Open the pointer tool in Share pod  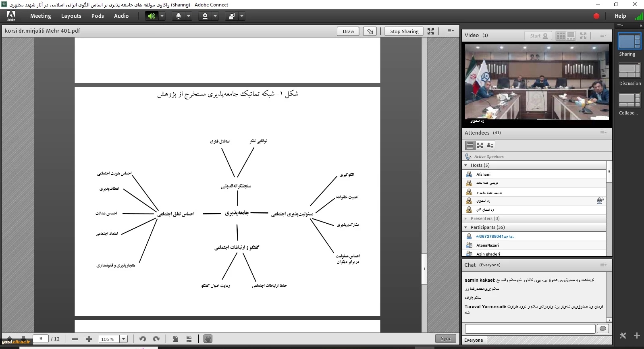[370, 31]
